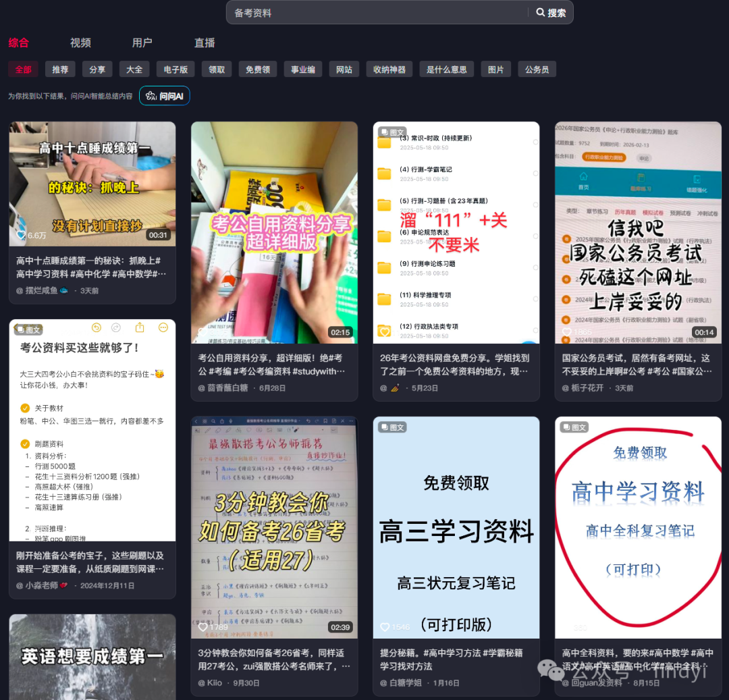Select the 图片 filter chip
The width and height of the screenshot is (729, 700).
point(496,70)
